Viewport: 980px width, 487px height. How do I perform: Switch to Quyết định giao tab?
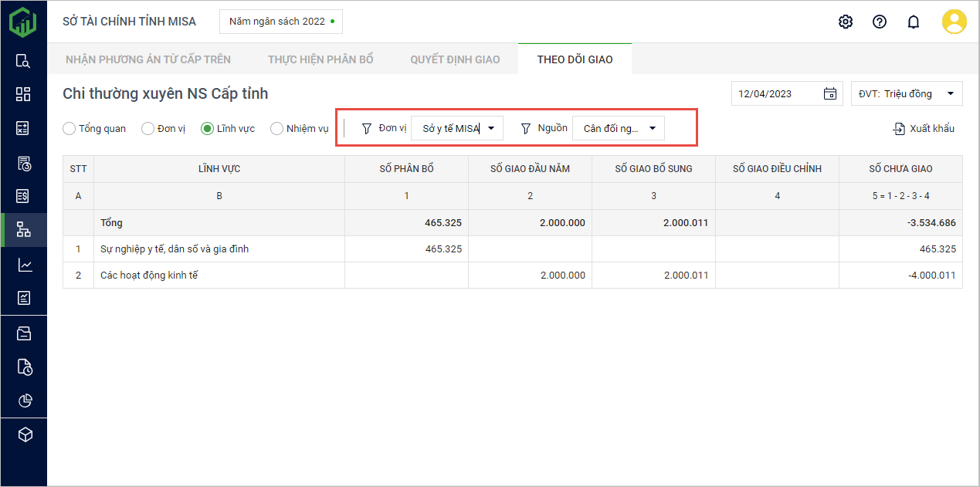455,59
